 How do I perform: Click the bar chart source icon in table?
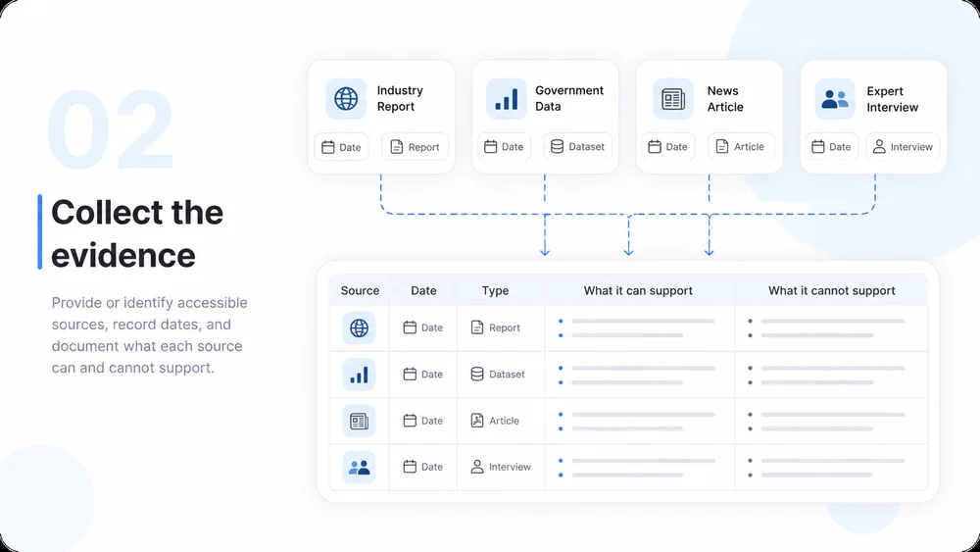[x=360, y=375]
